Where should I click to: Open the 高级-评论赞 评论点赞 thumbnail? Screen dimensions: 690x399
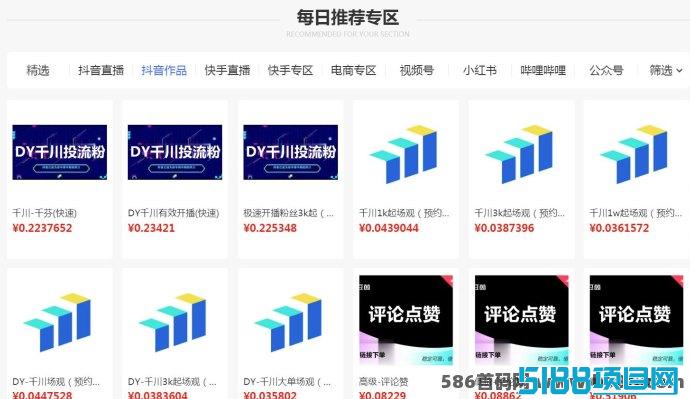[x=406, y=320]
